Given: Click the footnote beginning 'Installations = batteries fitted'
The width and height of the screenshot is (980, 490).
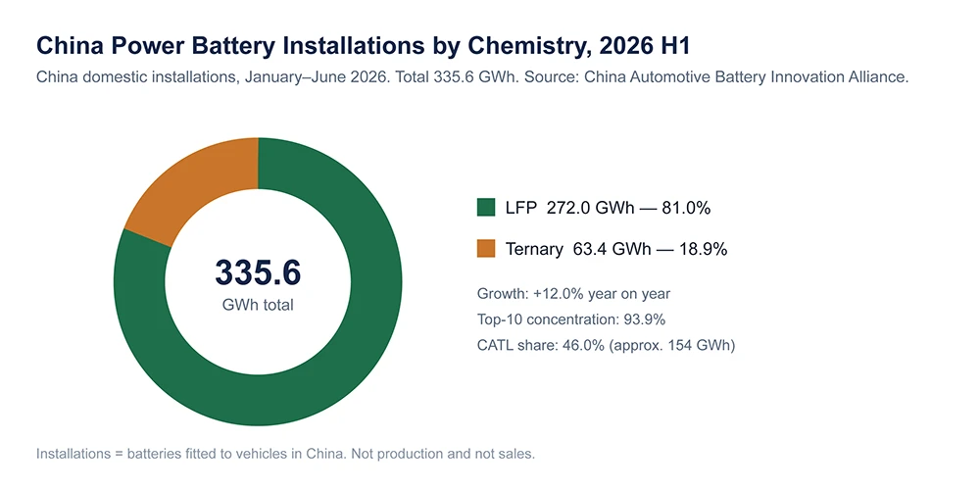Looking at the screenshot, I should [285, 454].
